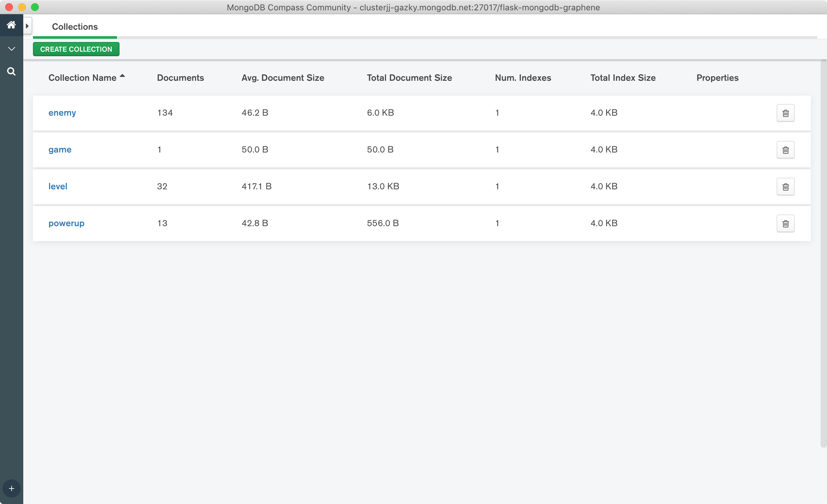Open the search icon in sidebar
This screenshot has height=504, width=827.
click(x=11, y=71)
